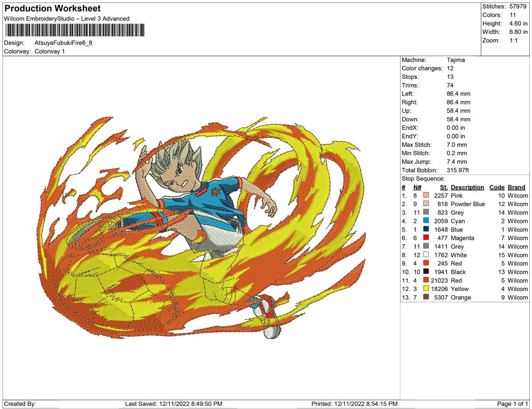532x409 pixels.
Task: Click the Total Bobbin value 315.97ft
Action: [x=458, y=170]
